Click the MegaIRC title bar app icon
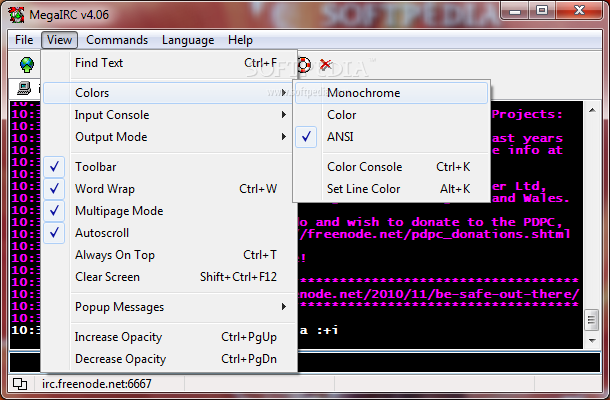 [x=17, y=15]
